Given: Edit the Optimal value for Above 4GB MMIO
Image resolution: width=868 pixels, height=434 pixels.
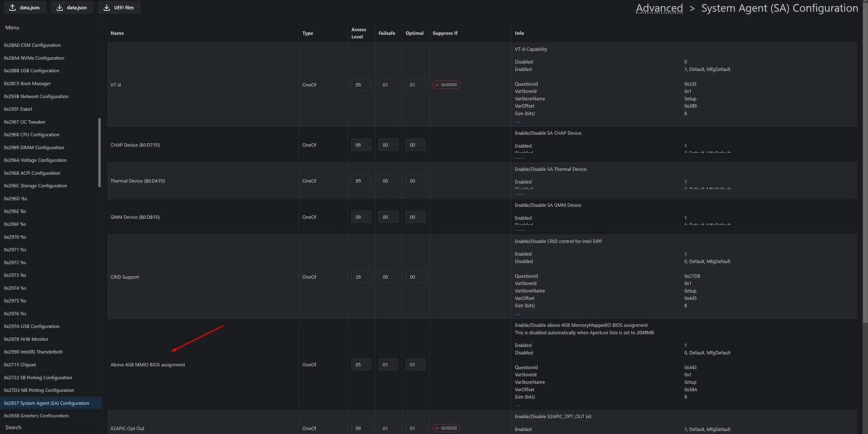Looking at the screenshot, I should (415, 364).
